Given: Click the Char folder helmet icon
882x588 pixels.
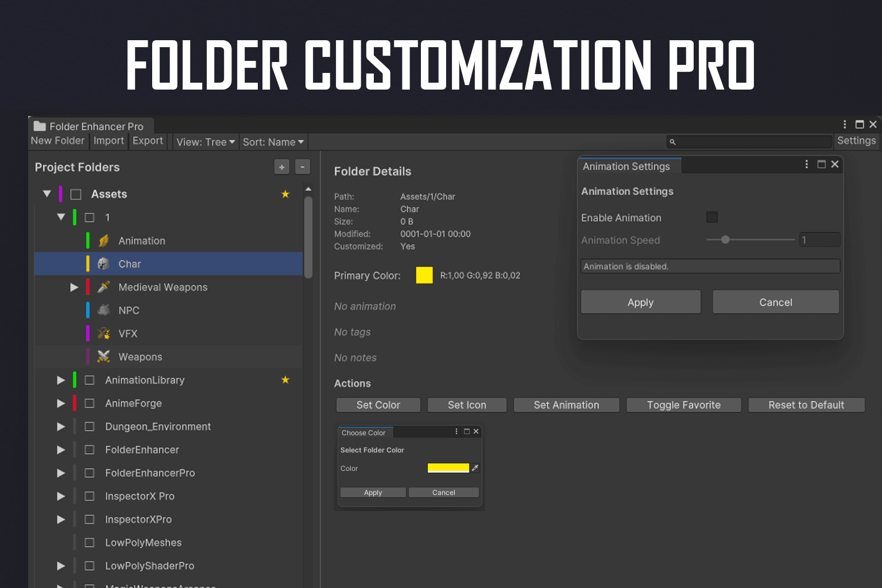Looking at the screenshot, I should point(103,264).
